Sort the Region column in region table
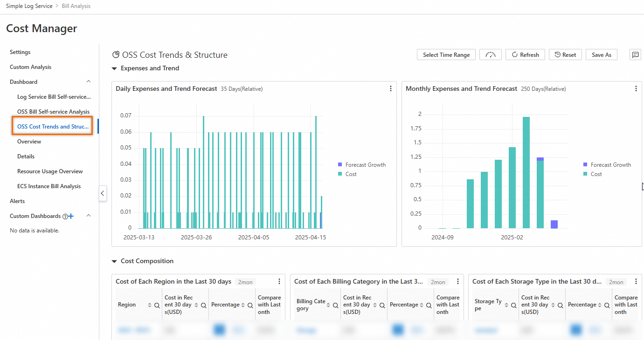This screenshot has width=644, height=340. (150, 305)
